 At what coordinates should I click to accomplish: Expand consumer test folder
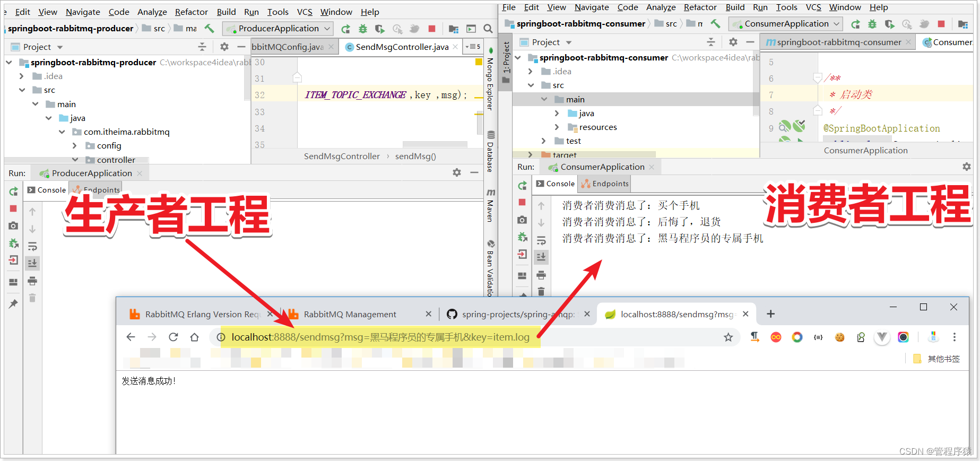coord(543,141)
